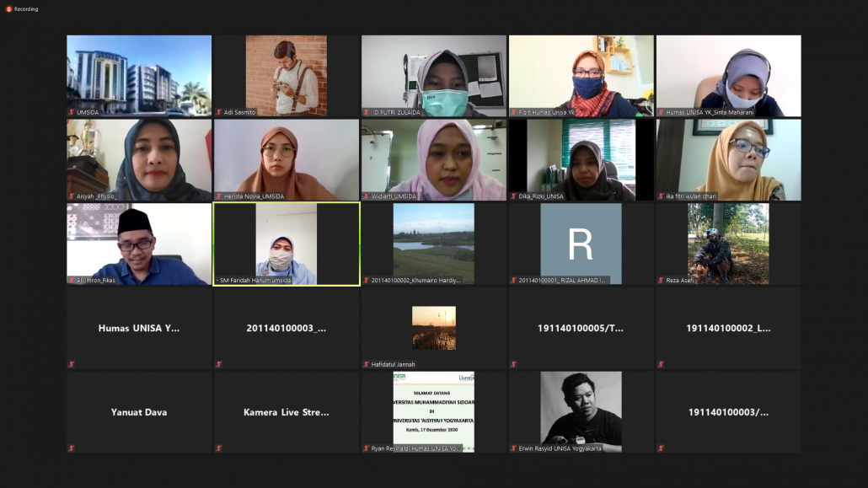
Task: Select SM Faridah Hanum's highlighted video tile
Action: [x=287, y=243]
